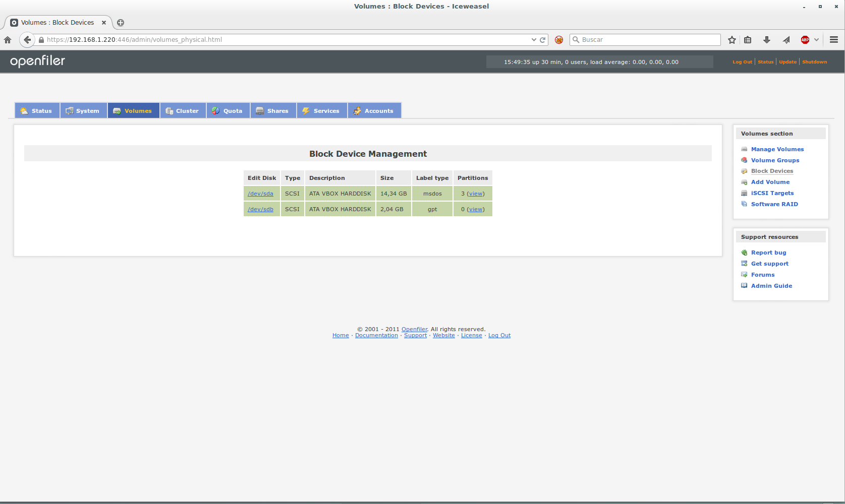Viewport: 845px width, 504px height.
Task: Switch to the System tab
Action: 83,111
